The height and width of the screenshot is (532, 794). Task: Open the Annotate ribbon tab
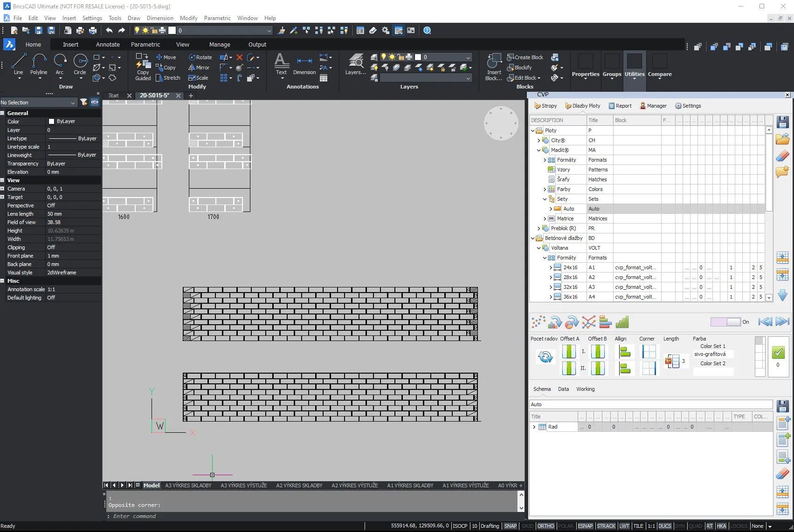click(108, 45)
